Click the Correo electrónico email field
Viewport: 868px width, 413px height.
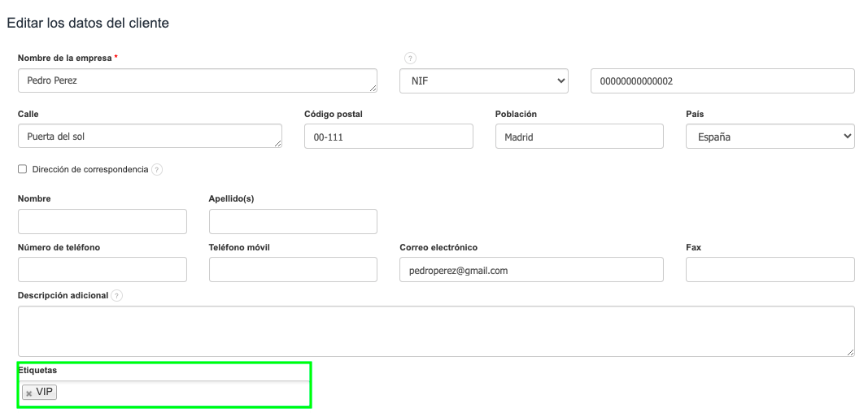(531, 270)
